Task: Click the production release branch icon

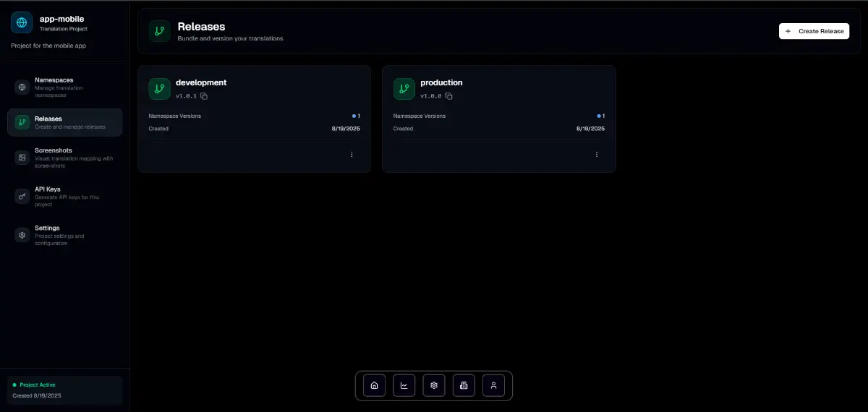Action: pyautogui.click(x=404, y=89)
